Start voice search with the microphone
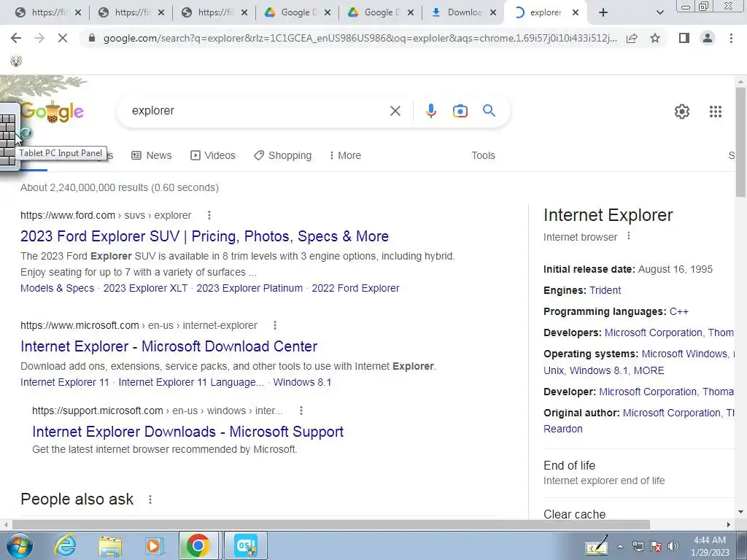This screenshot has width=747, height=560. click(x=430, y=111)
